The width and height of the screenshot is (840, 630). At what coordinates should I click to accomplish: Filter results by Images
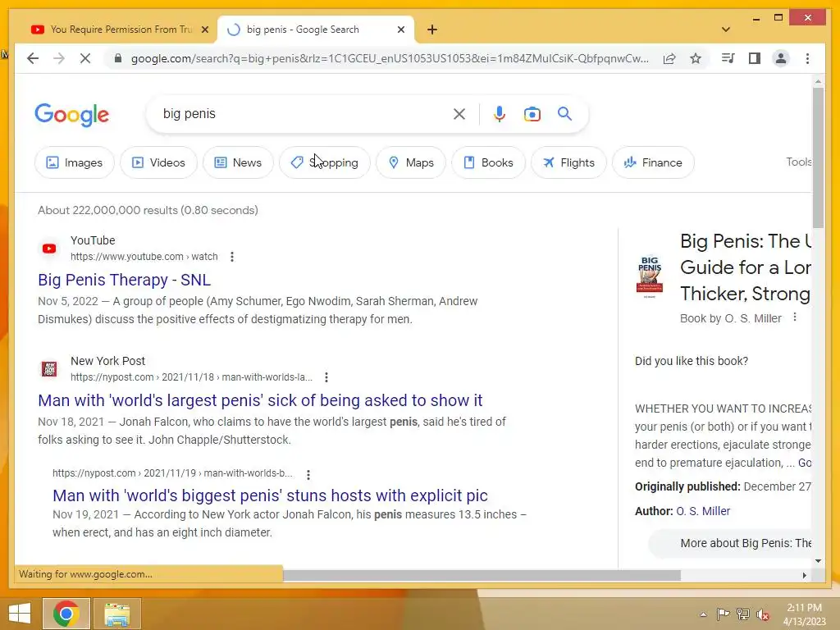(x=75, y=162)
